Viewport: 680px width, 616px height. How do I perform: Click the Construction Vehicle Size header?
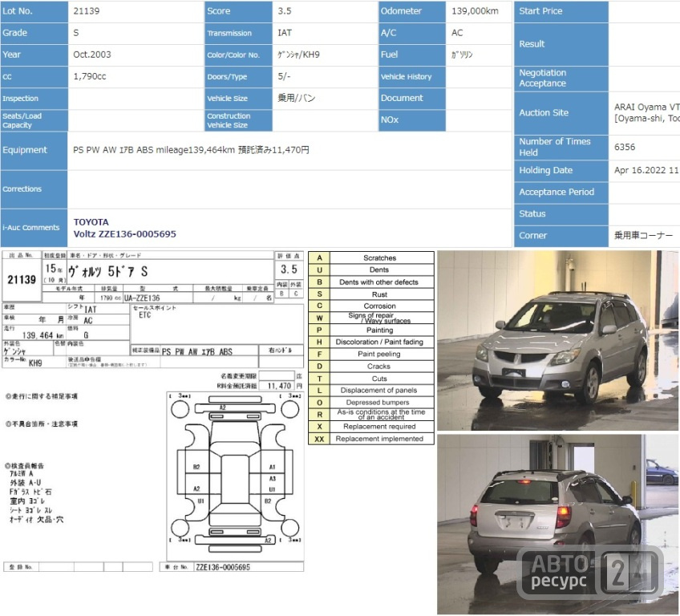tap(238, 120)
